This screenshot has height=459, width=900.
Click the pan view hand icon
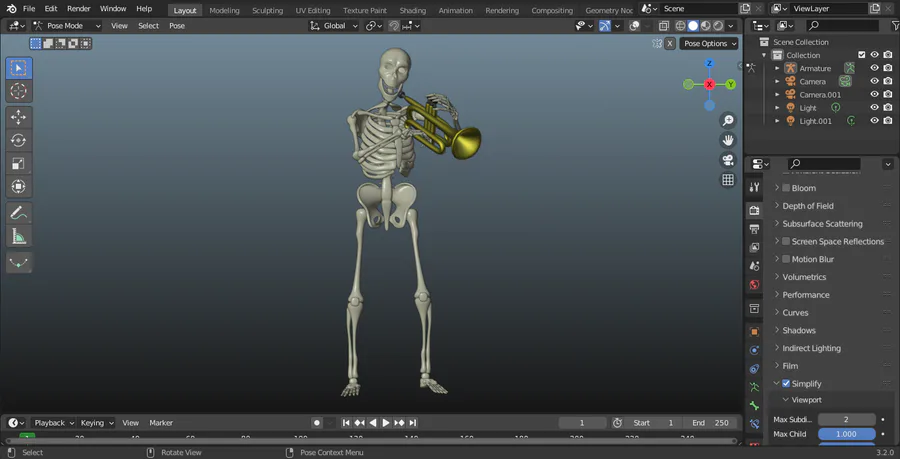tap(728, 140)
